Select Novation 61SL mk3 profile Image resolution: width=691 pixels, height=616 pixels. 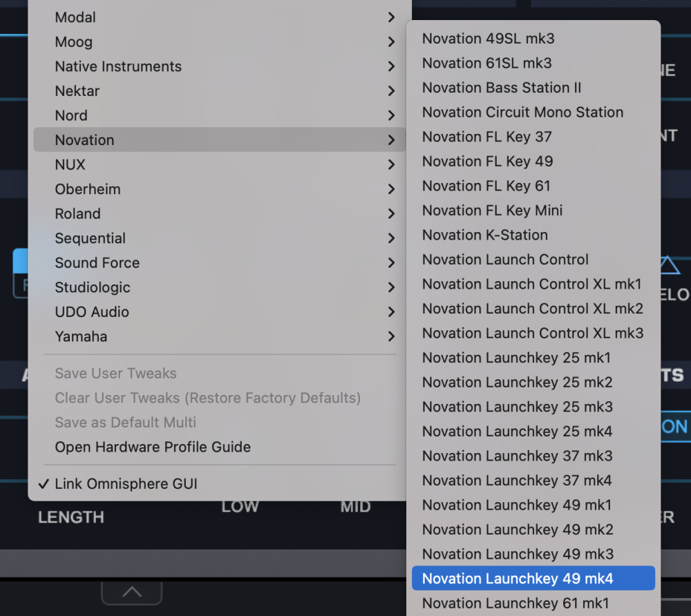click(x=486, y=64)
